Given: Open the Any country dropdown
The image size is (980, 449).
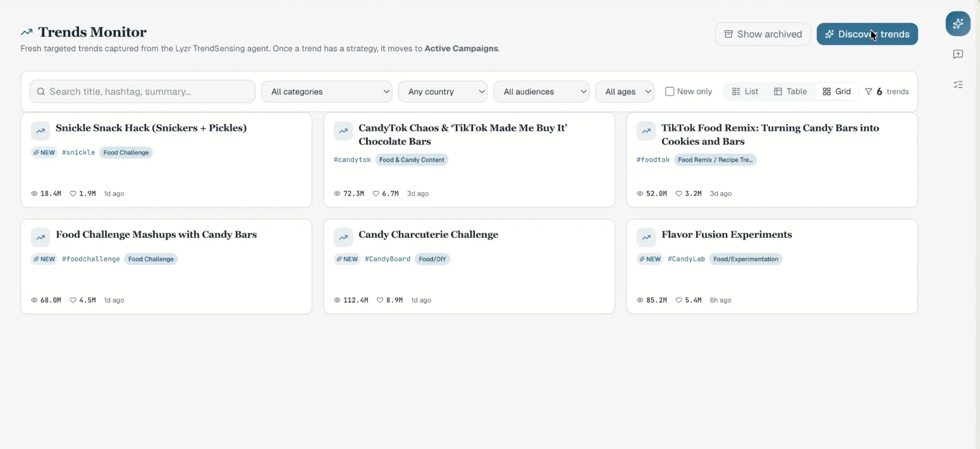Looking at the screenshot, I should coord(443,92).
